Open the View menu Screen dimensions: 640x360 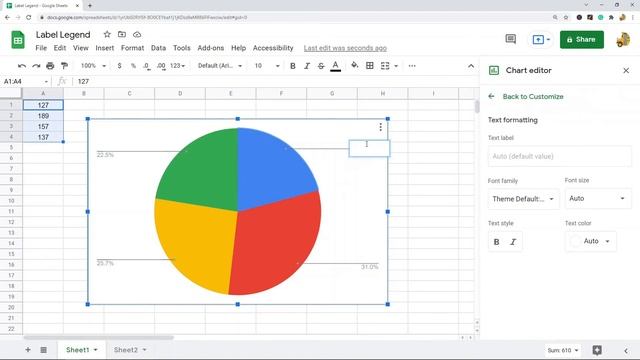(x=81, y=48)
